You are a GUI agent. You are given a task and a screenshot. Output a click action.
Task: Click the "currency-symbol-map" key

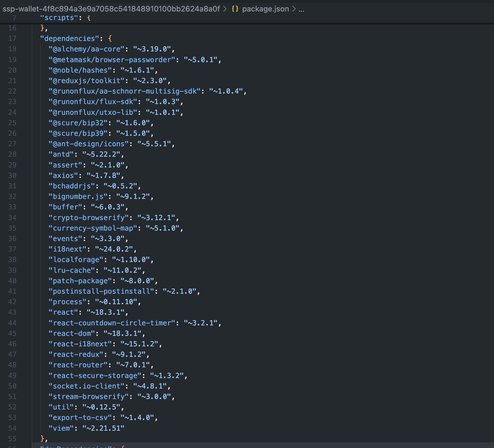[x=93, y=228]
